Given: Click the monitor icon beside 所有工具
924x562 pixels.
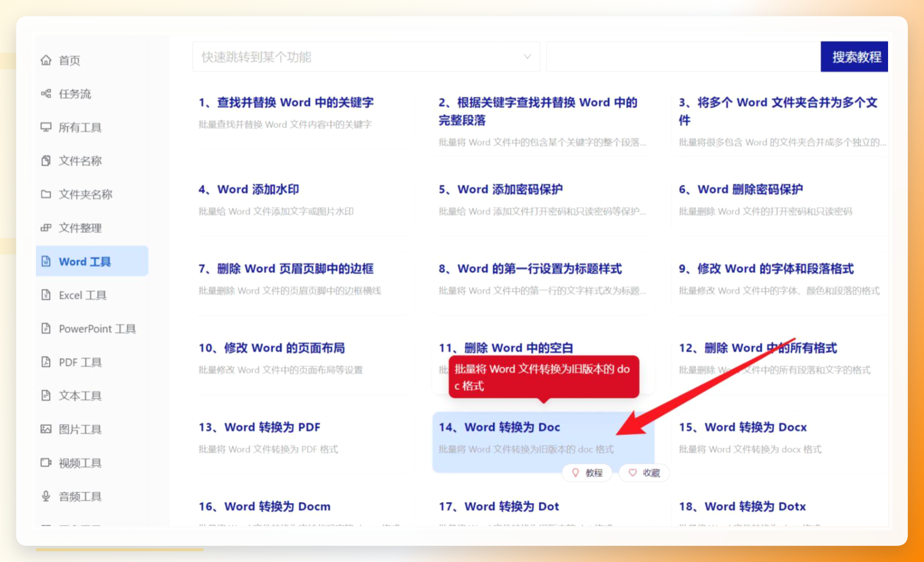Looking at the screenshot, I should coord(46,127).
